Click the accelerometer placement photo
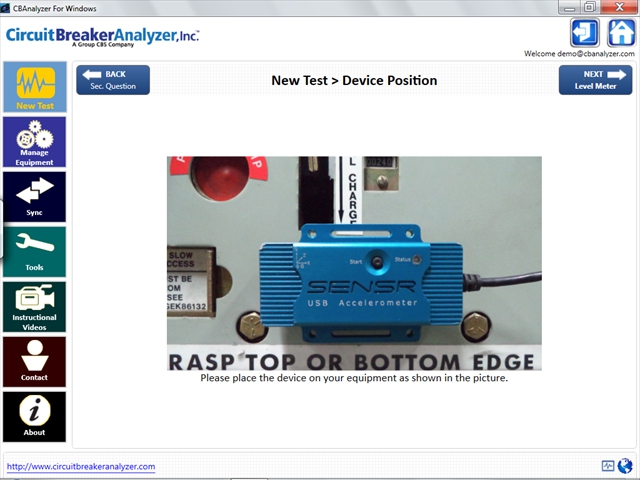The width and height of the screenshot is (640, 480). (354, 263)
